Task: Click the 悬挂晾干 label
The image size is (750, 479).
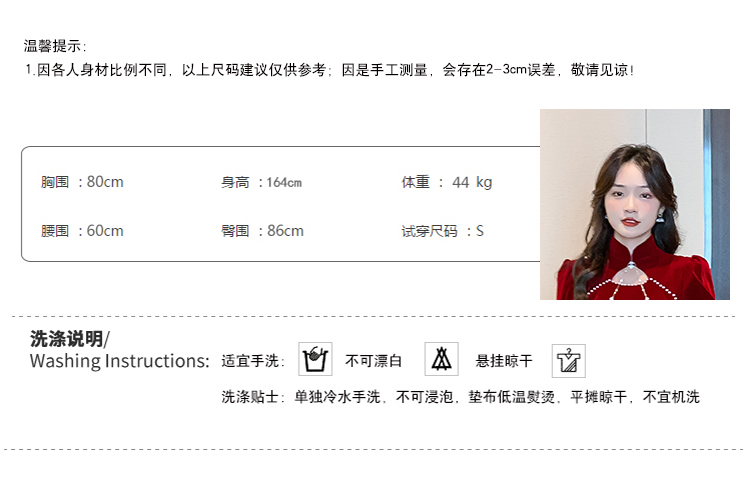Action: [x=504, y=361]
